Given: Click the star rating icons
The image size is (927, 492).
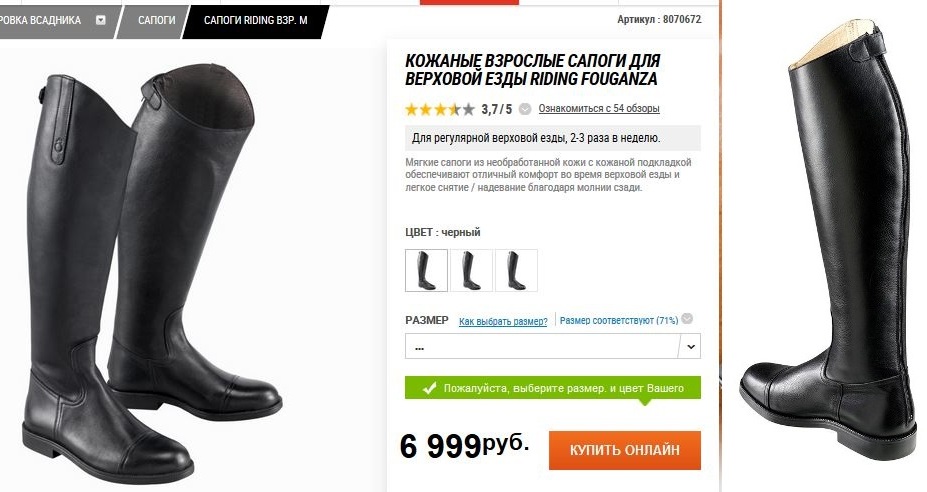Looking at the screenshot, I should point(440,109).
